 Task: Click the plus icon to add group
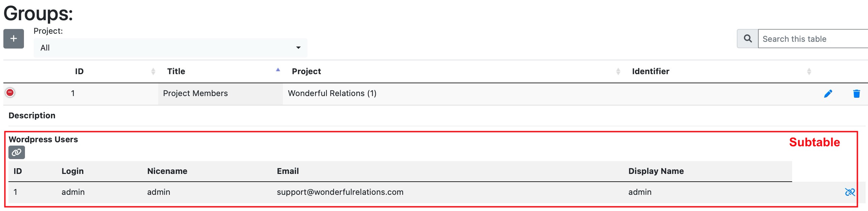[x=13, y=39]
